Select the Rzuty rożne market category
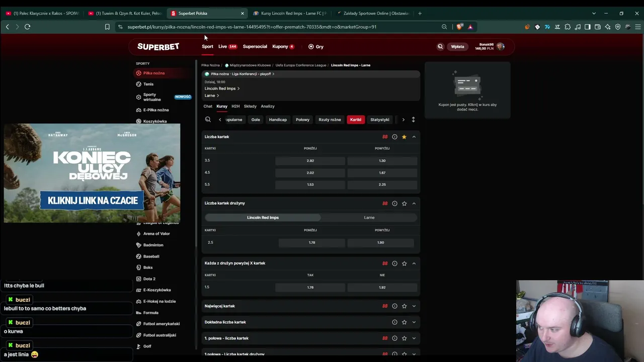The width and height of the screenshot is (644, 362). point(330,120)
